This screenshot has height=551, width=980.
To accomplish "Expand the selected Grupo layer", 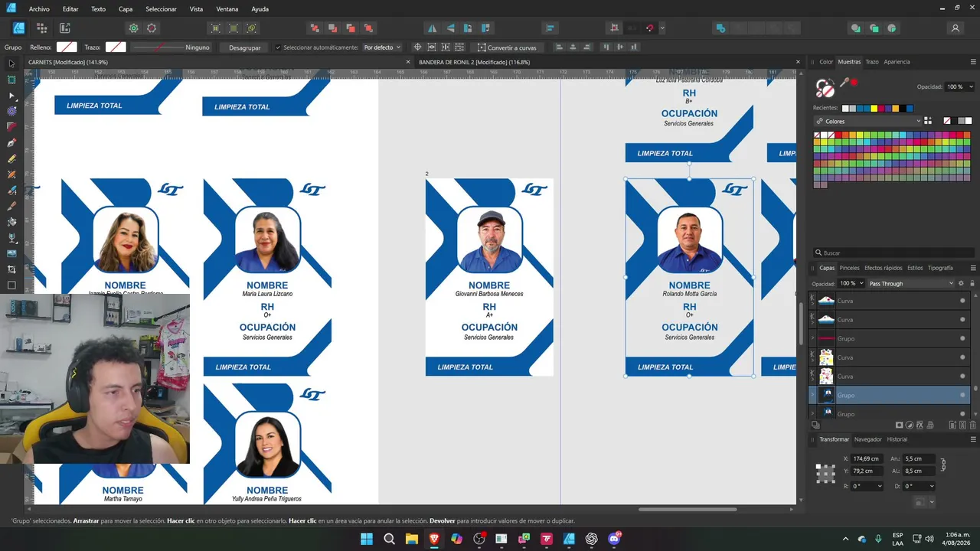I will [813, 395].
